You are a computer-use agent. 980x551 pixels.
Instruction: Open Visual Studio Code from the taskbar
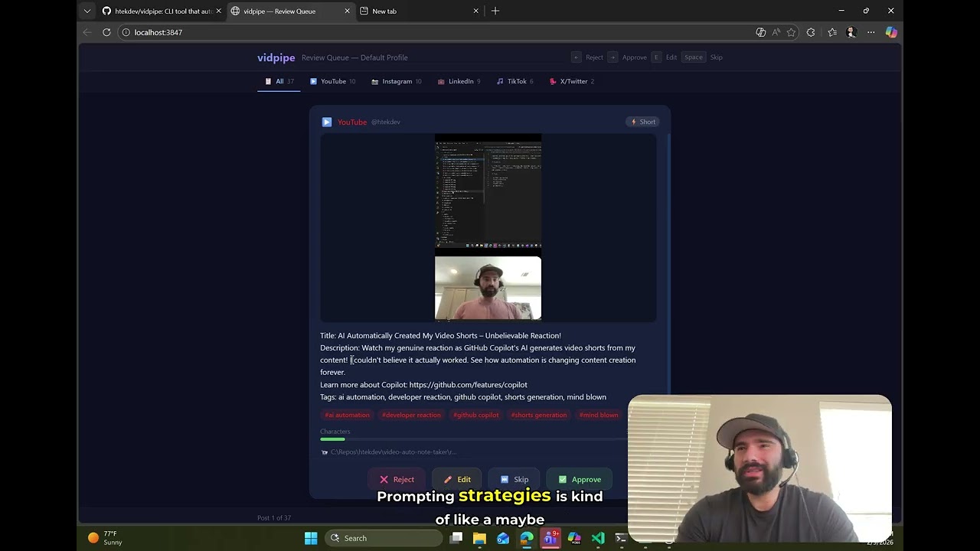pos(598,538)
